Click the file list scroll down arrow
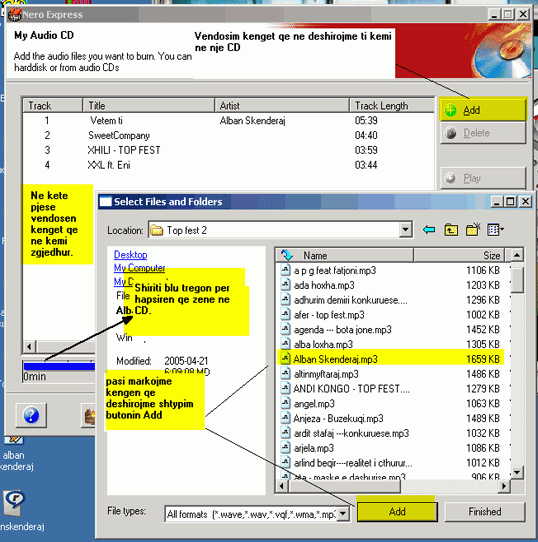This screenshot has height=542, width=538. (517, 472)
